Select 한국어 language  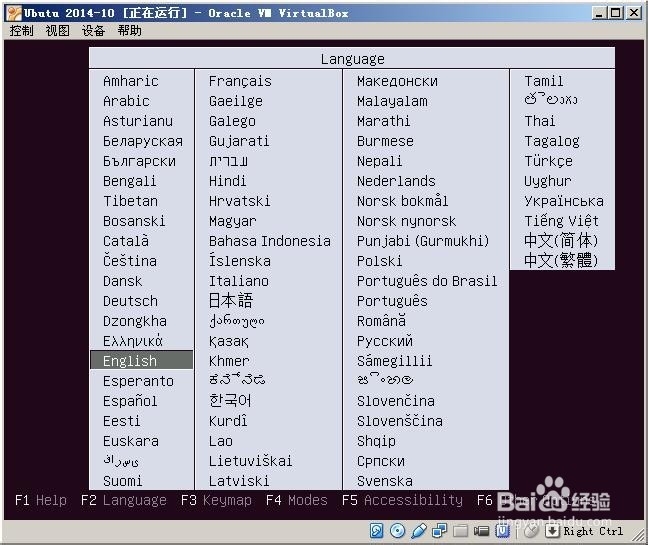(230, 401)
